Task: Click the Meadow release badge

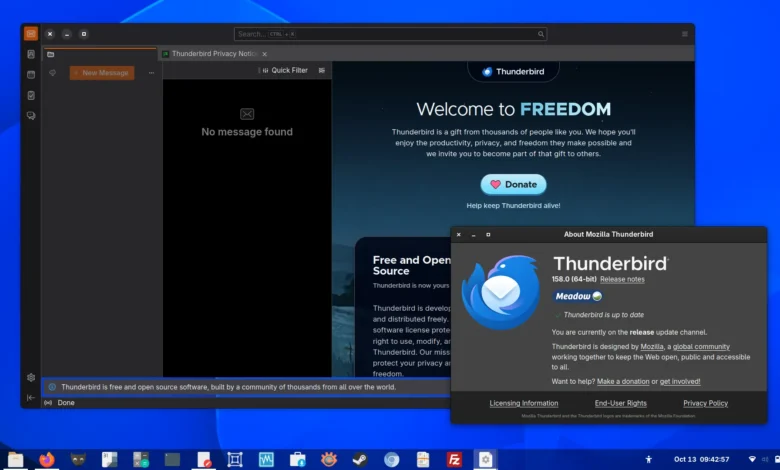Action: click(578, 296)
